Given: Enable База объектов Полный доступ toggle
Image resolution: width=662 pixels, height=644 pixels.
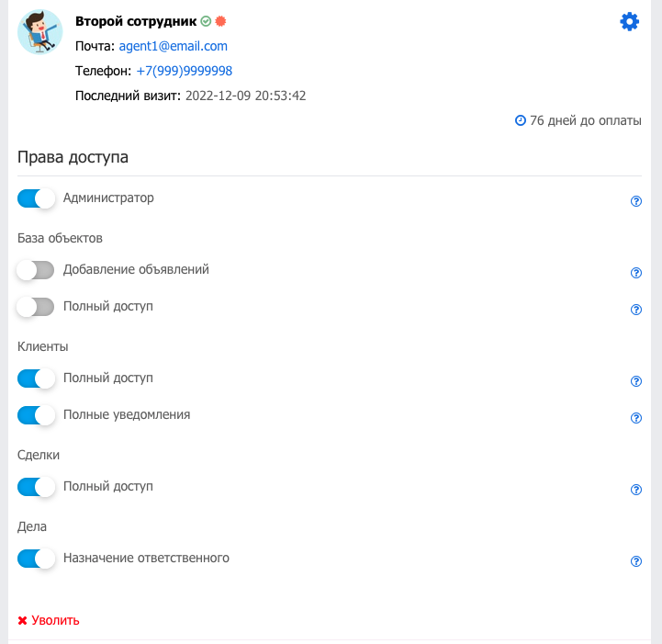Looking at the screenshot, I should point(36,307).
